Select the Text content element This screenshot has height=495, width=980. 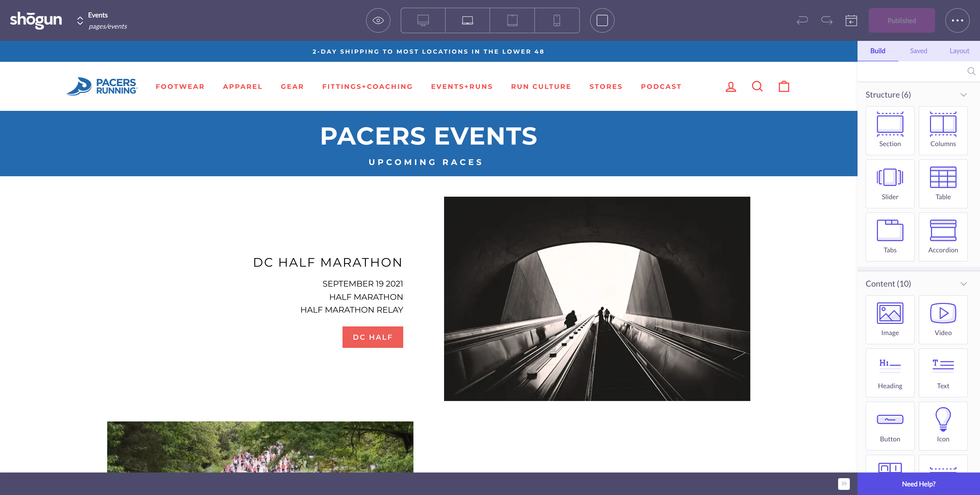(x=943, y=373)
